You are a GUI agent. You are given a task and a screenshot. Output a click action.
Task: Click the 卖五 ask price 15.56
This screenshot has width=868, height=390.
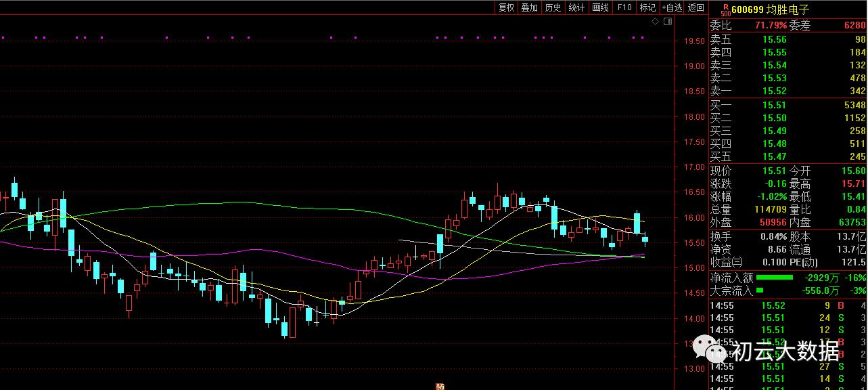pyautogui.click(x=775, y=39)
